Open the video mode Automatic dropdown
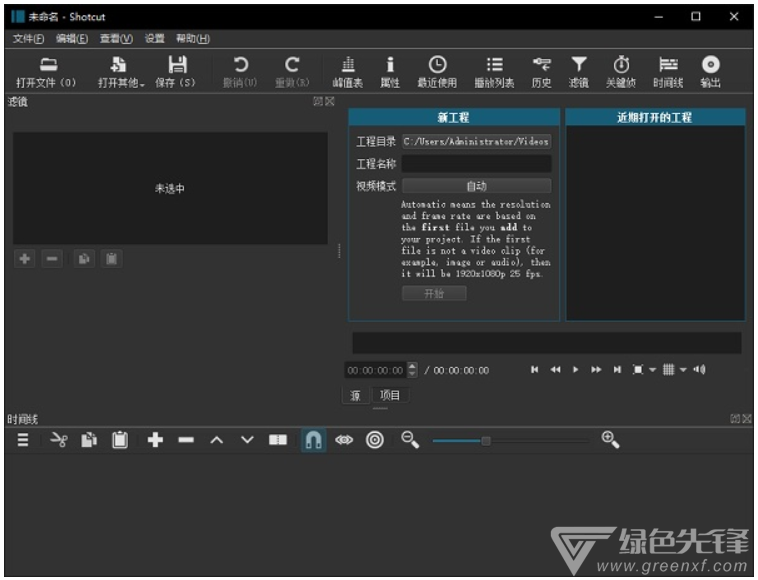The image size is (758, 580). (x=476, y=186)
